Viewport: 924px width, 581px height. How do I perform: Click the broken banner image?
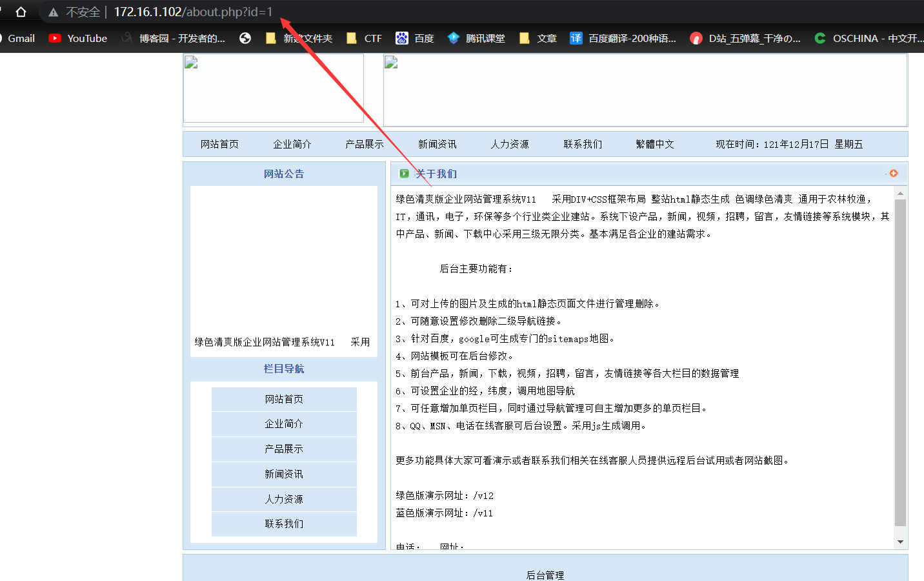click(645, 90)
